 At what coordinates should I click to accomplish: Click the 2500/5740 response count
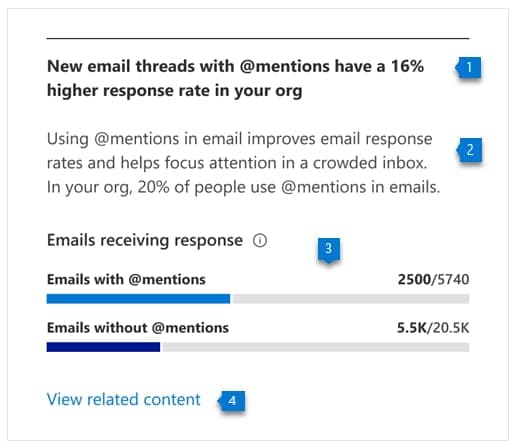(433, 279)
